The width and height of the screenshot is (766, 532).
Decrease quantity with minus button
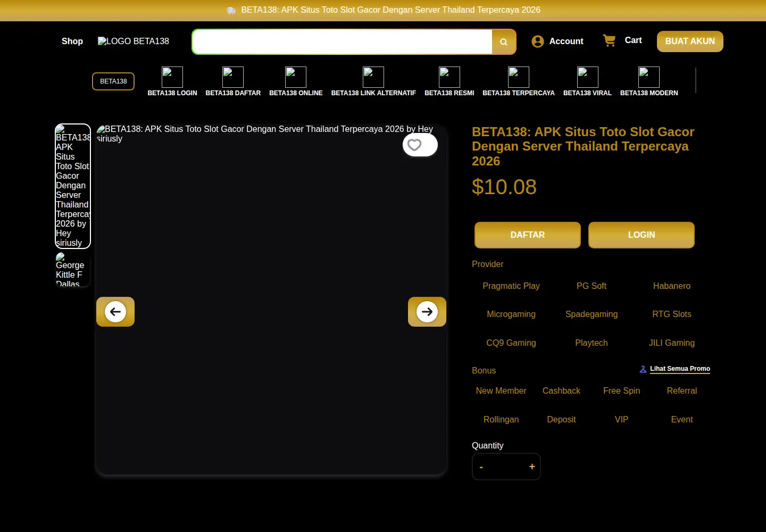point(481,467)
